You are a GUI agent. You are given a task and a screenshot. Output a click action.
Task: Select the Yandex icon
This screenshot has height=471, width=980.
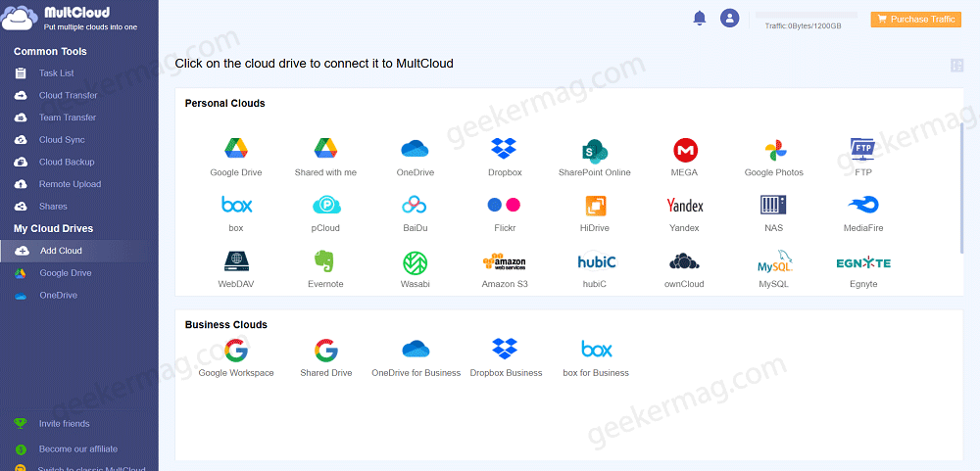pyautogui.click(x=684, y=206)
